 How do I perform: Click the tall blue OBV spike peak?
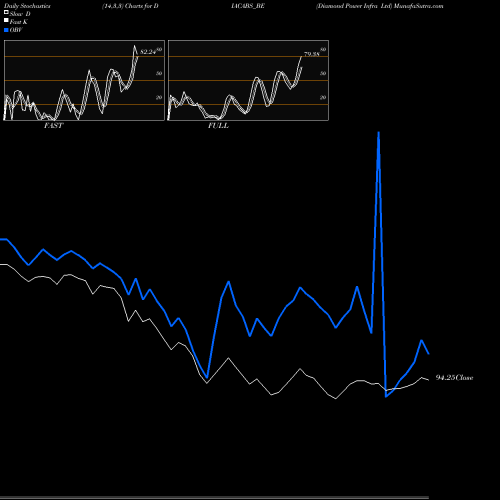(x=379, y=133)
